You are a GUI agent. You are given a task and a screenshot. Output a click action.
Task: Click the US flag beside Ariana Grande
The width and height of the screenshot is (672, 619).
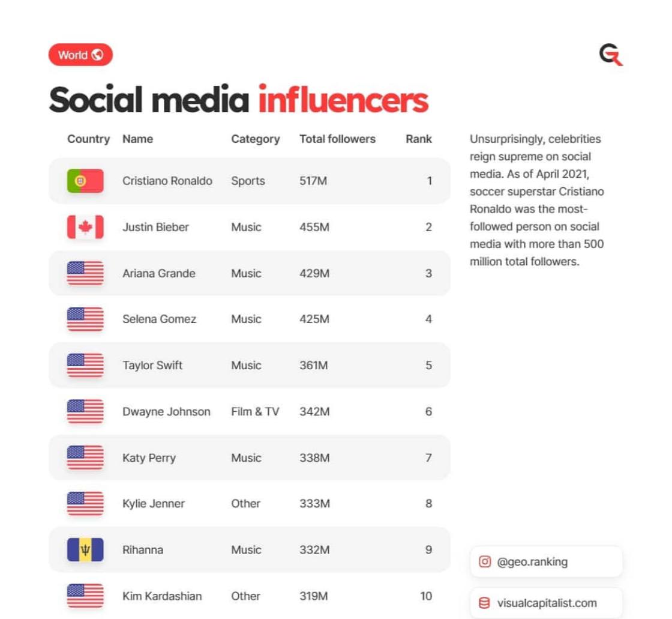85,273
